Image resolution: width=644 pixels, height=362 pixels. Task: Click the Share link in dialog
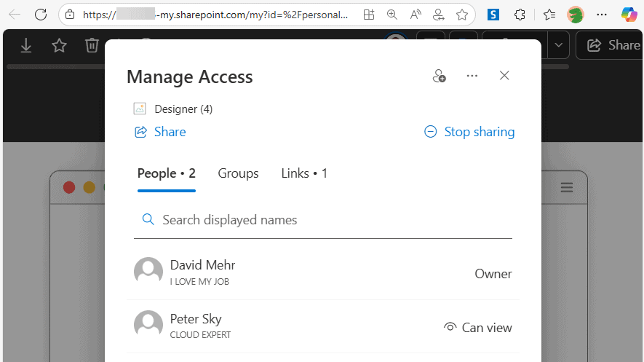pos(160,132)
